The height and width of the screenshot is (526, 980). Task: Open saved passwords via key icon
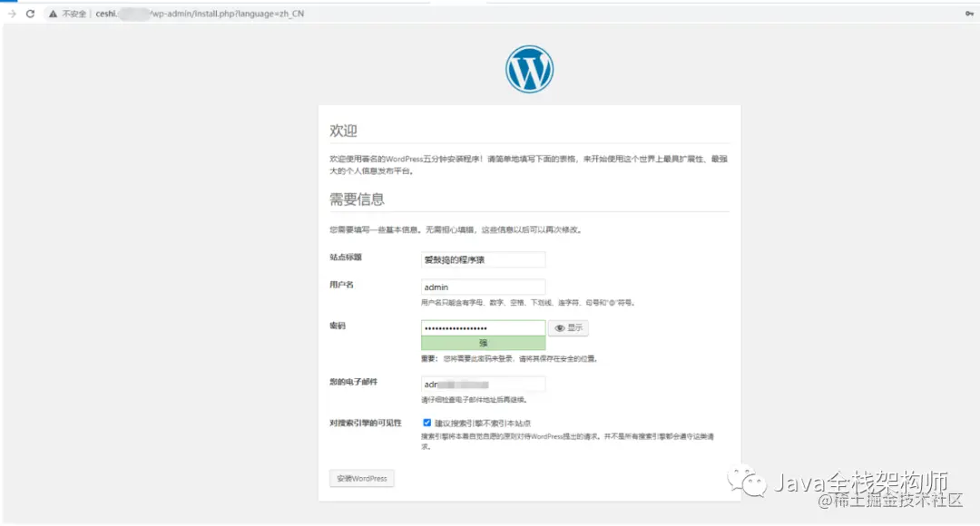click(x=969, y=13)
